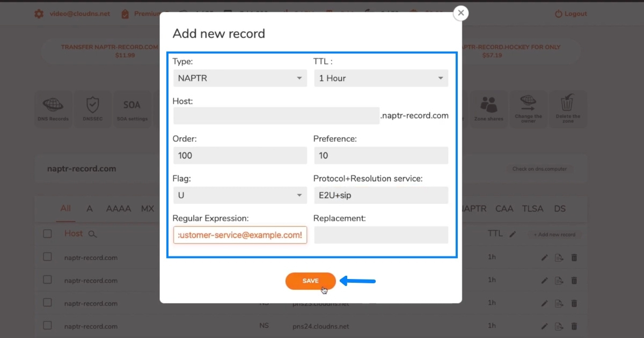This screenshot has width=644, height=338.
Task: Click the account settings gear icon
Action: point(39,13)
